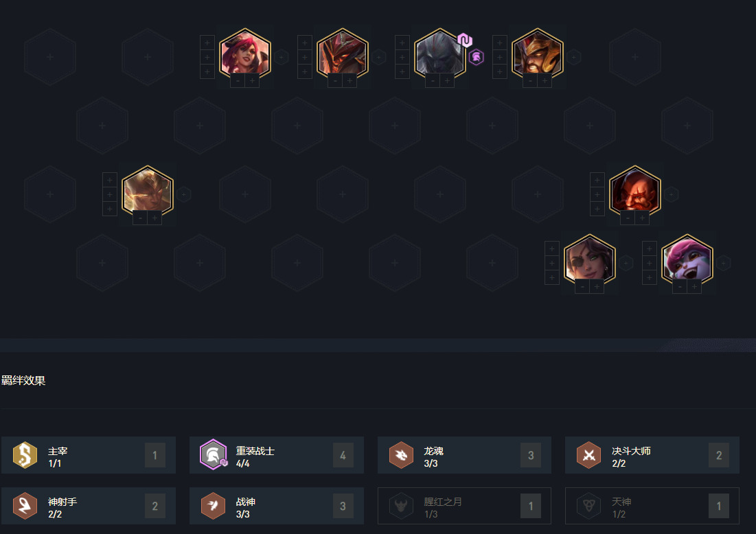The height and width of the screenshot is (534, 756).
Task: Click the small chosen hex beside red-bearded champion
Action: [671, 195]
